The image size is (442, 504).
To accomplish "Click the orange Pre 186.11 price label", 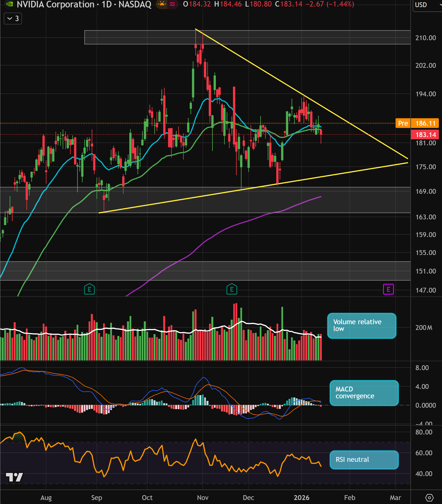I will click(x=417, y=123).
